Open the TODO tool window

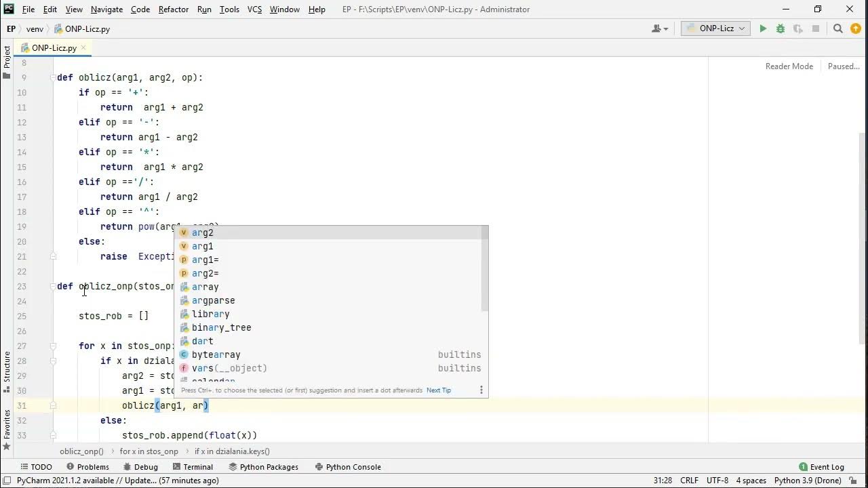(36, 467)
